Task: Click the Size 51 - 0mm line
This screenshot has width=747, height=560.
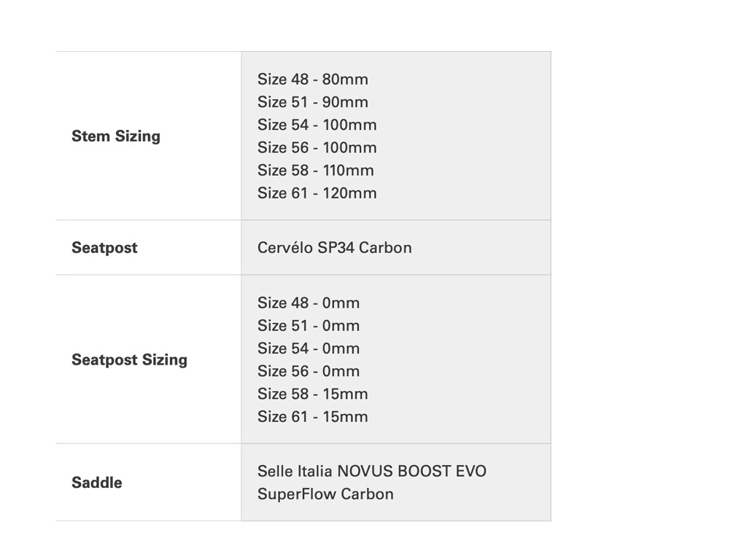Action: coord(308,326)
